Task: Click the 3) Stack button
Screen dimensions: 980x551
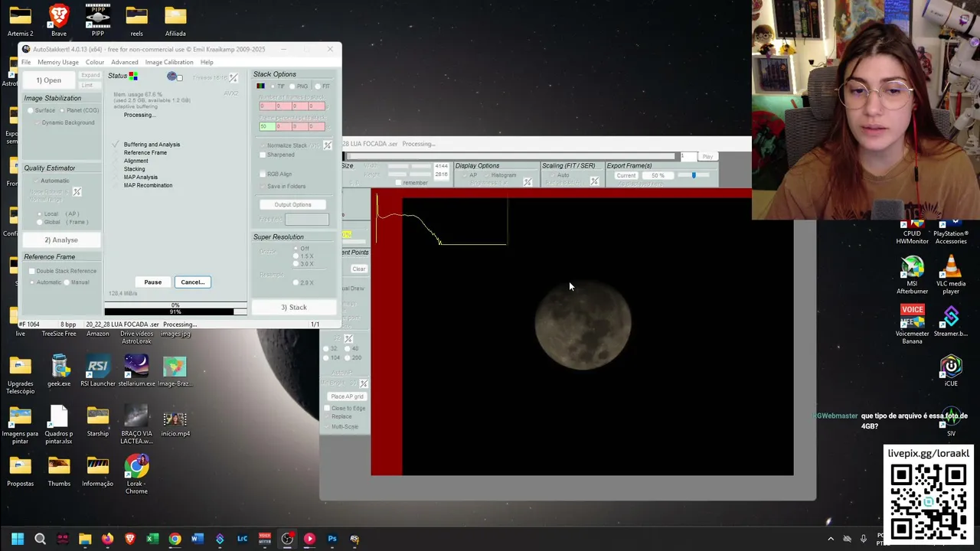Action: (294, 308)
